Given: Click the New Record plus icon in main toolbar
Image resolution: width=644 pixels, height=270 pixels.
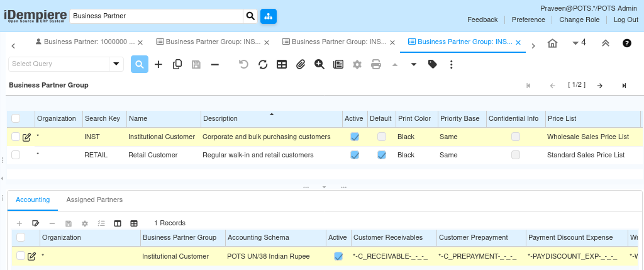Looking at the screenshot, I should (x=158, y=64).
